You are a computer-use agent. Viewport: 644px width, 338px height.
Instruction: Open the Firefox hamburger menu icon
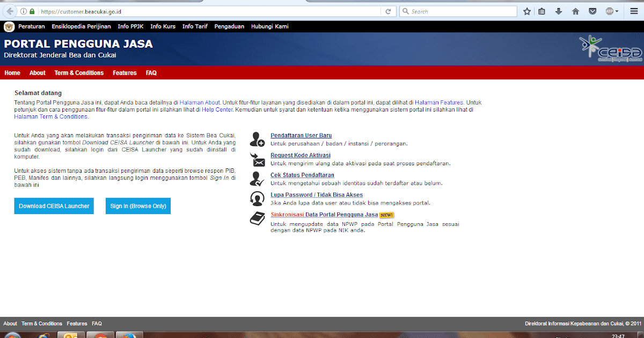coord(634,11)
